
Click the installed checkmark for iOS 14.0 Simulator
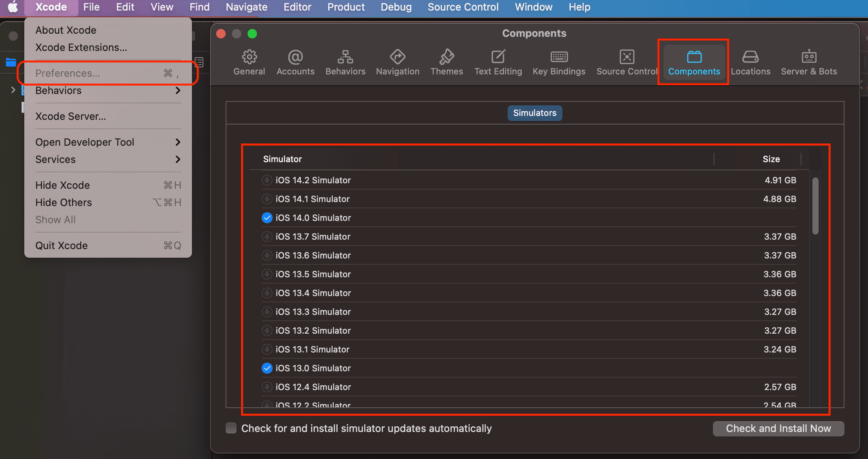(267, 218)
